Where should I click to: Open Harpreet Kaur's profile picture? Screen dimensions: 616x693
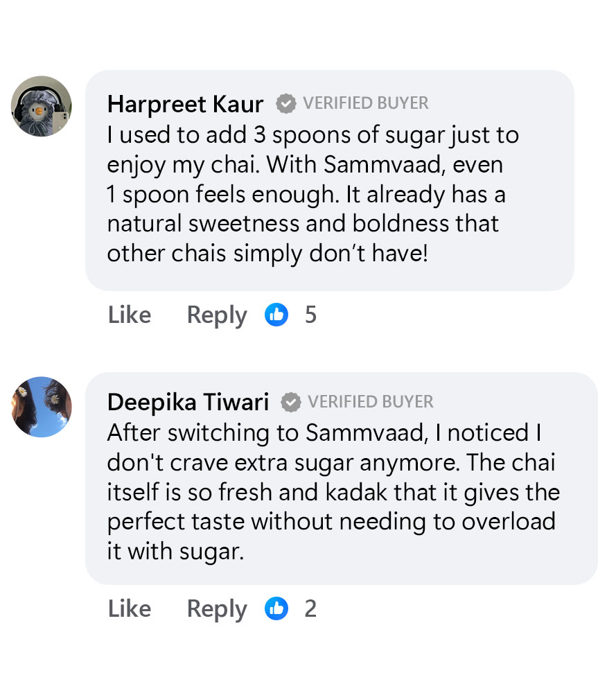(x=41, y=106)
